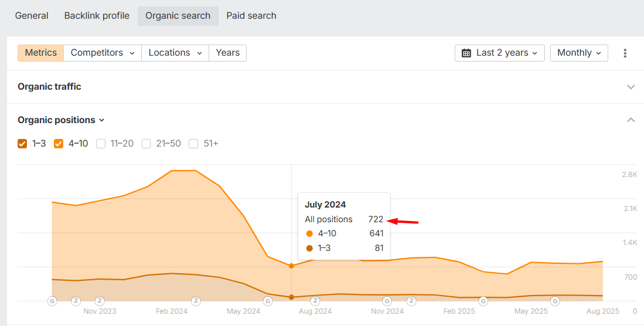
Task: Expand the Organic traffic section
Action: 631,87
